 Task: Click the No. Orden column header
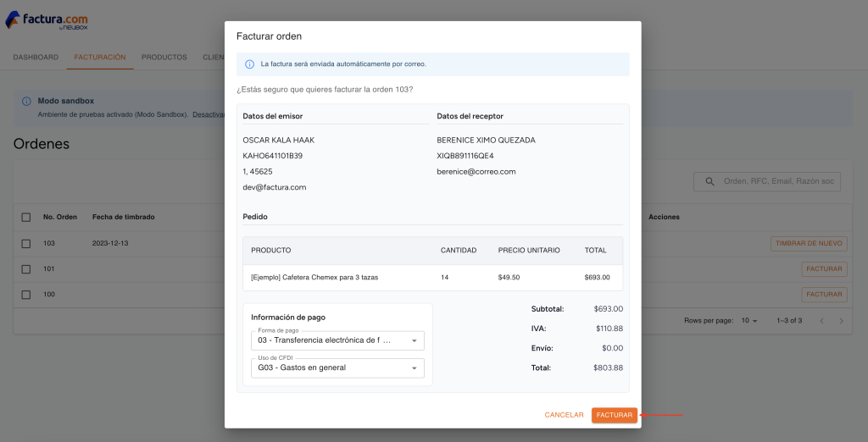tap(60, 218)
